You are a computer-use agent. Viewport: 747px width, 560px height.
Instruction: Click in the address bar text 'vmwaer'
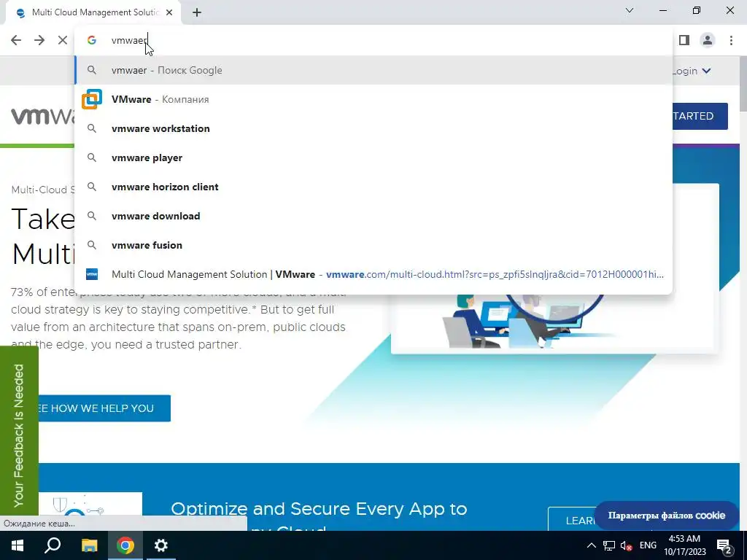point(129,41)
